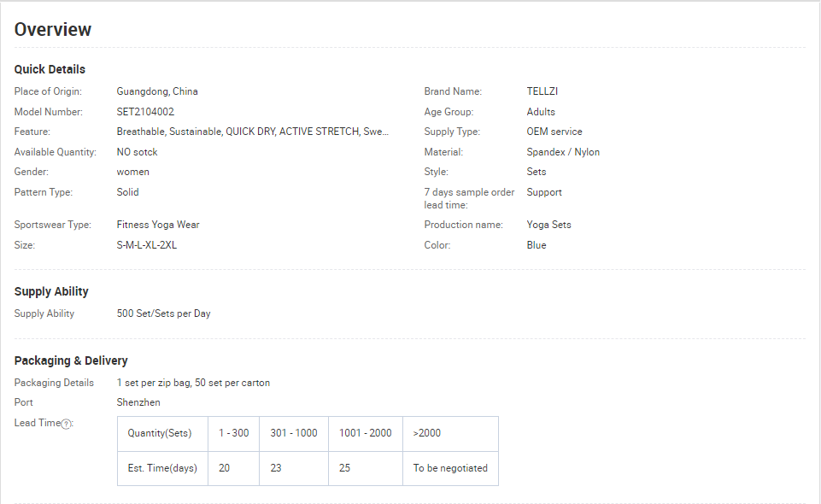Select the 1001 - 2000 quantity cell

[x=366, y=433]
